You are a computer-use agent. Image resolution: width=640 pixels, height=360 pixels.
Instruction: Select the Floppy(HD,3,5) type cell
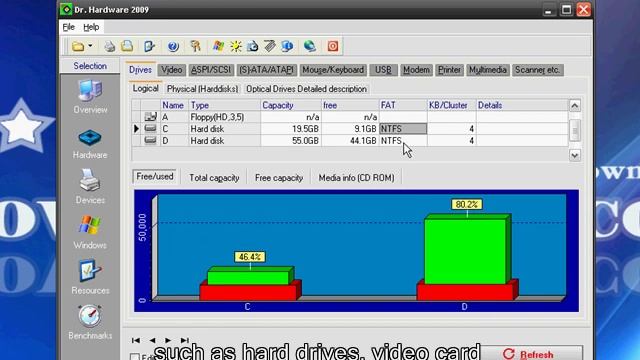pyautogui.click(x=224, y=117)
